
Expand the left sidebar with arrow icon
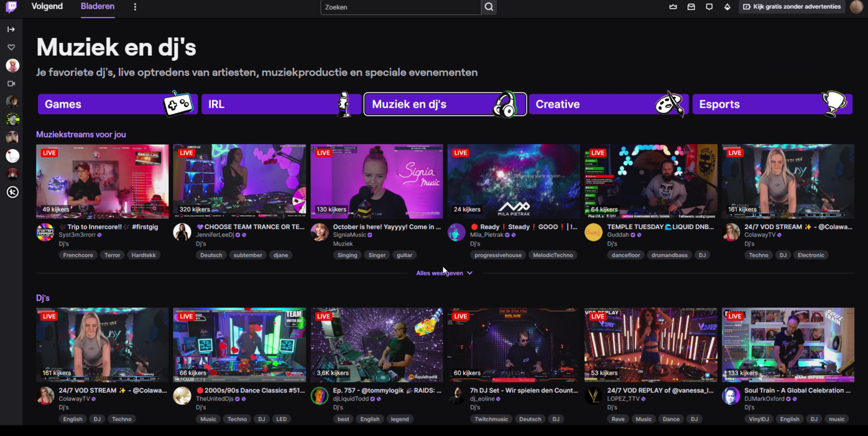pyautogui.click(x=11, y=29)
